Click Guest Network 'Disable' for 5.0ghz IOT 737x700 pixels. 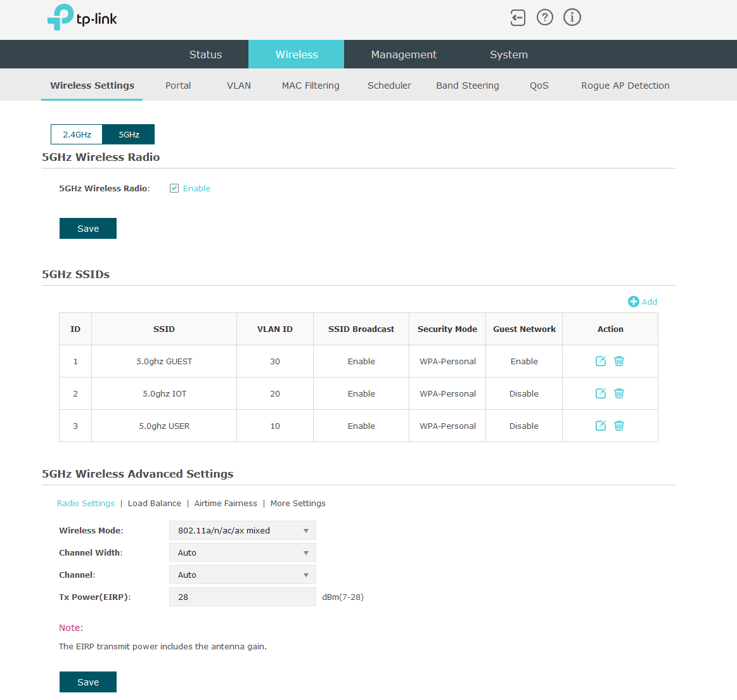tap(524, 393)
